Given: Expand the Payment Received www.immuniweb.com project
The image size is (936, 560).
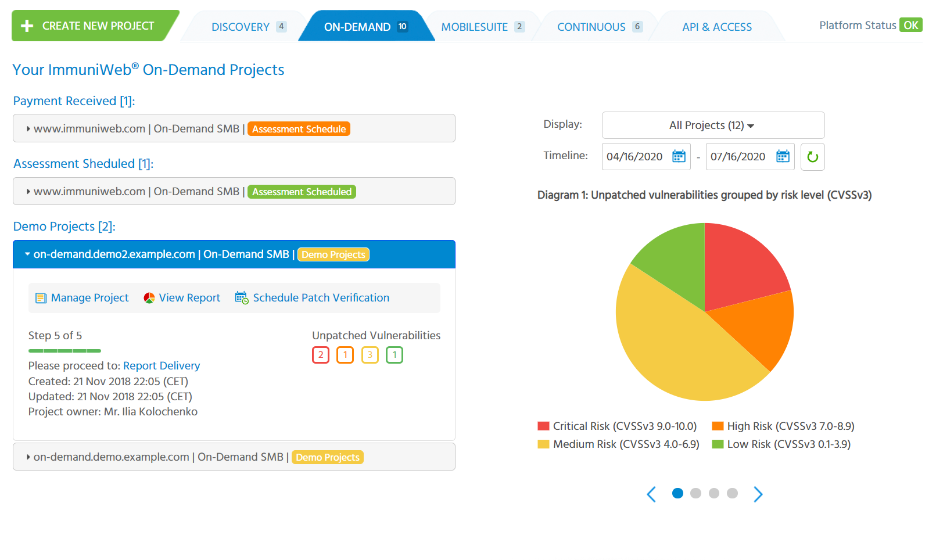Looking at the screenshot, I should pos(234,128).
